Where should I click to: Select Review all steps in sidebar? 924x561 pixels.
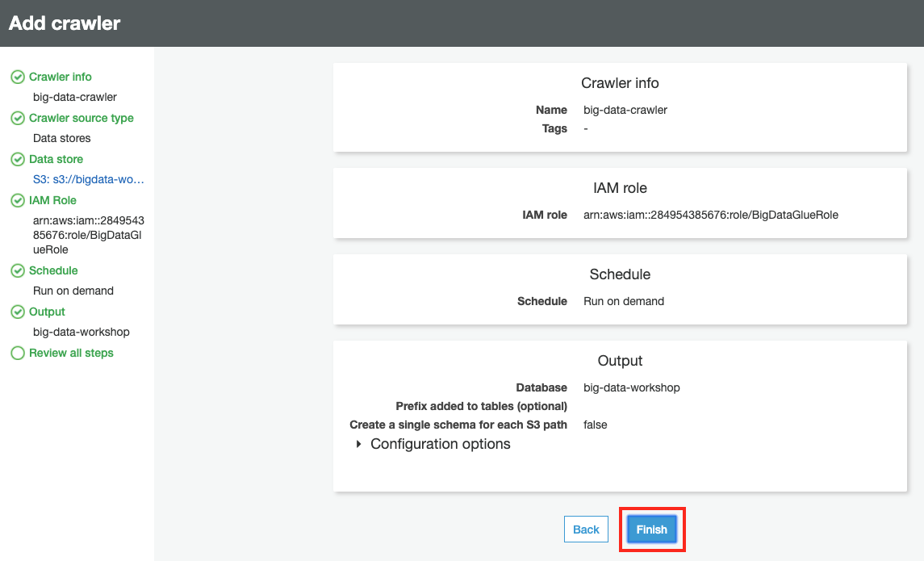coord(71,353)
